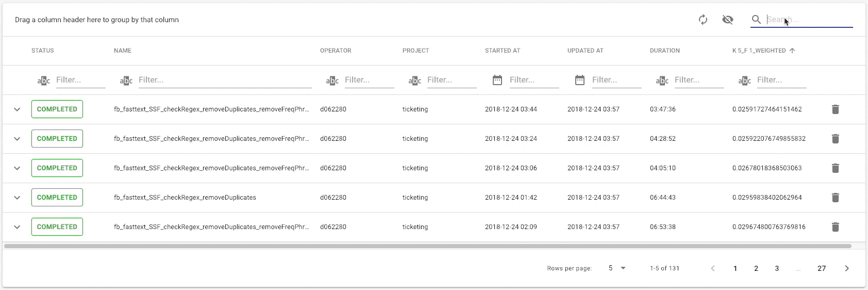Click the search magnifier icon
Image resolution: width=868 pixels, height=290 pixels.
[x=756, y=20]
